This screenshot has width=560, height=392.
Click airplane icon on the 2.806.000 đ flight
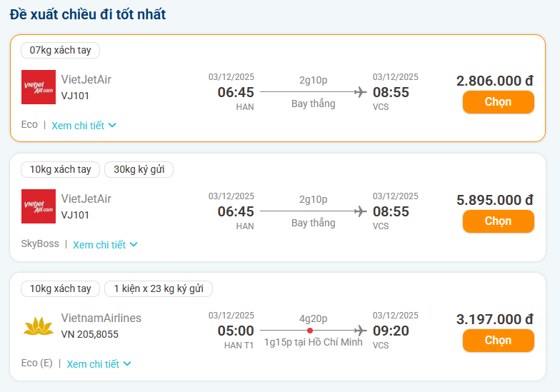coord(361,92)
